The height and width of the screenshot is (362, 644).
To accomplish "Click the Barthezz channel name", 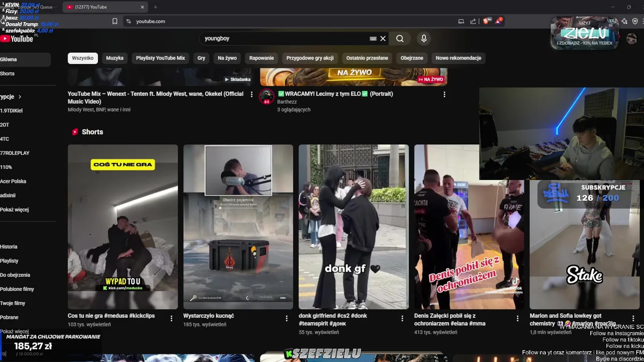I will 287,102.
